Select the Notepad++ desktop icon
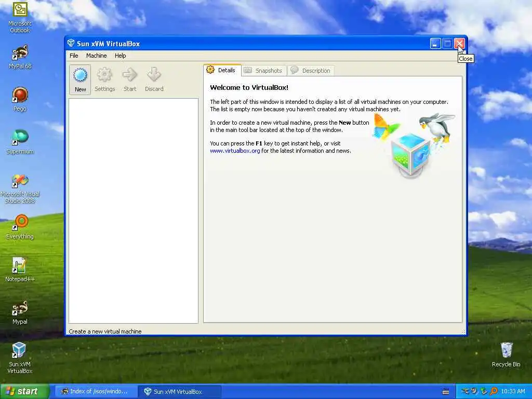532x399 pixels. click(20, 270)
